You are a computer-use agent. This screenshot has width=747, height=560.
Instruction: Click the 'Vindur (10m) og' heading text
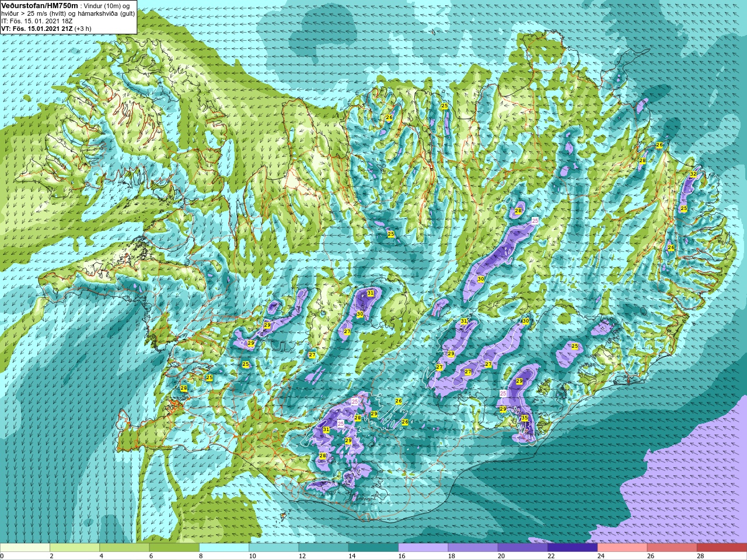[x=106, y=6]
